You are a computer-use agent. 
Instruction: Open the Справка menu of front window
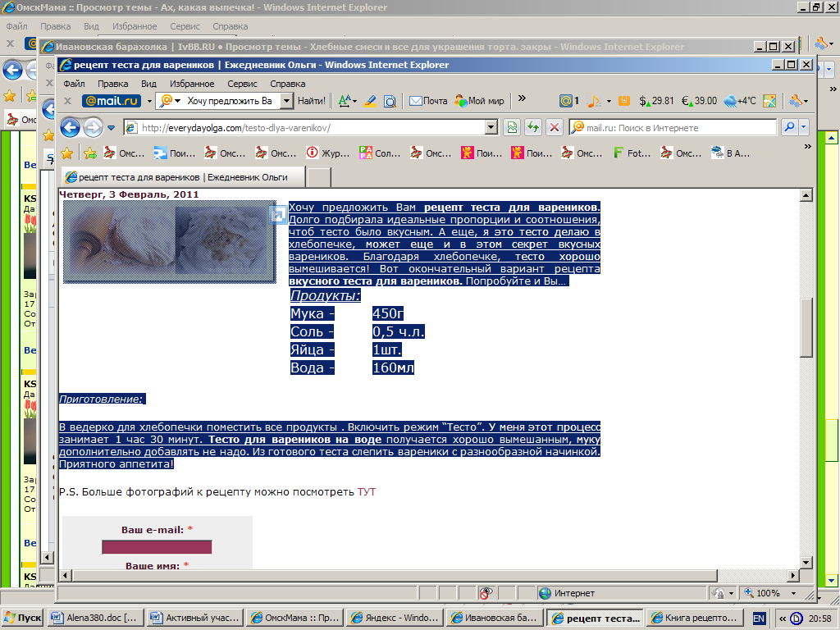click(288, 84)
